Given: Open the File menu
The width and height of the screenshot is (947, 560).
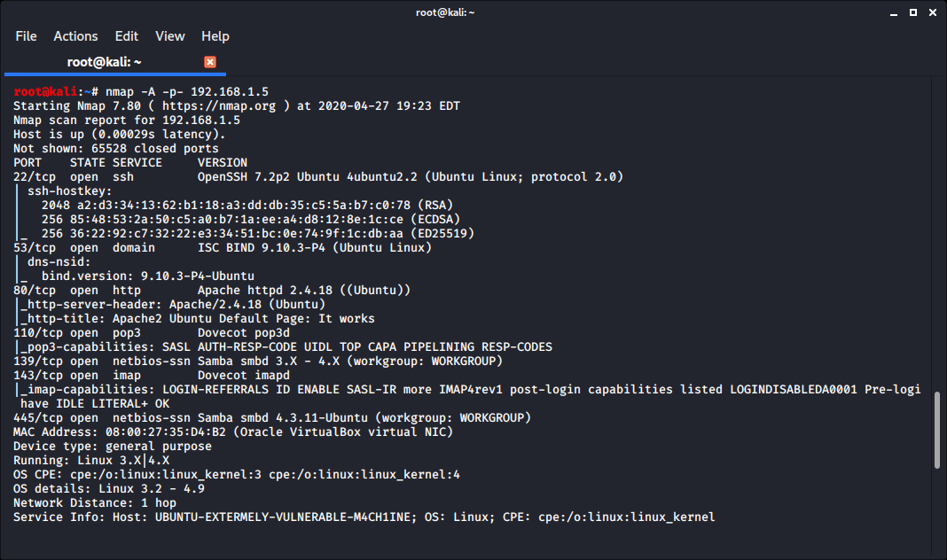Looking at the screenshot, I should [26, 36].
